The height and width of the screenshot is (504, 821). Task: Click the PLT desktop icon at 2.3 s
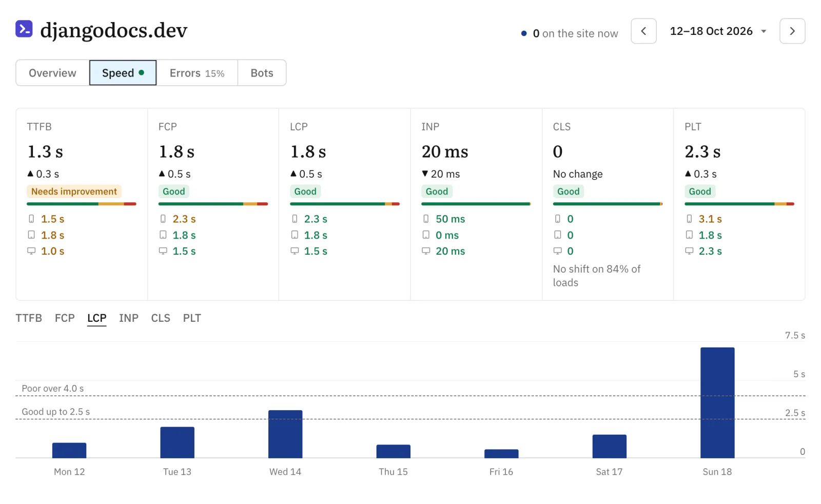click(689, 251)
